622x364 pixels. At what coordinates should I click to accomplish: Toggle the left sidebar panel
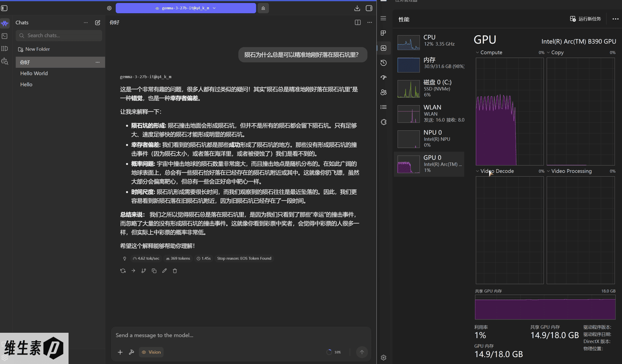tap(5, 8)
